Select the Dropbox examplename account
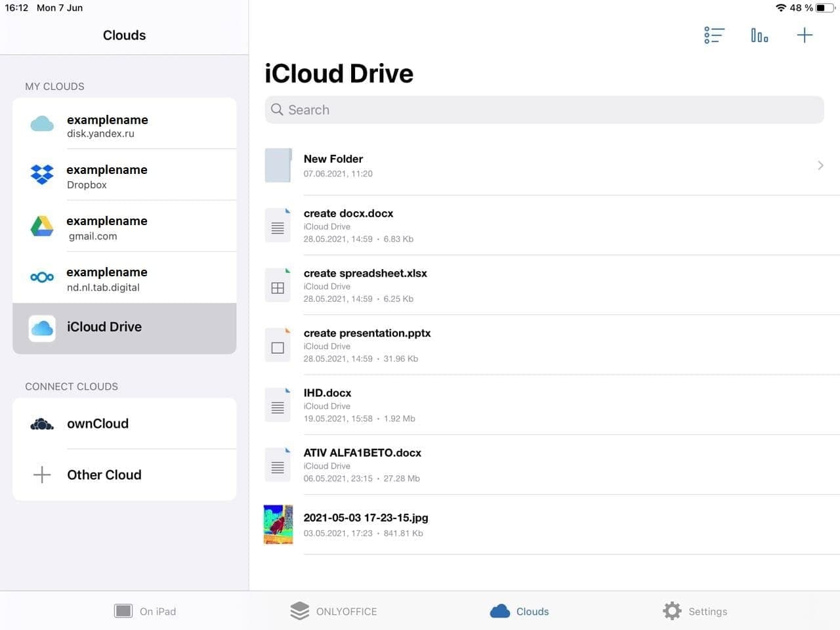The height and width of the screenshot is (630, 840). pos(125,175)
